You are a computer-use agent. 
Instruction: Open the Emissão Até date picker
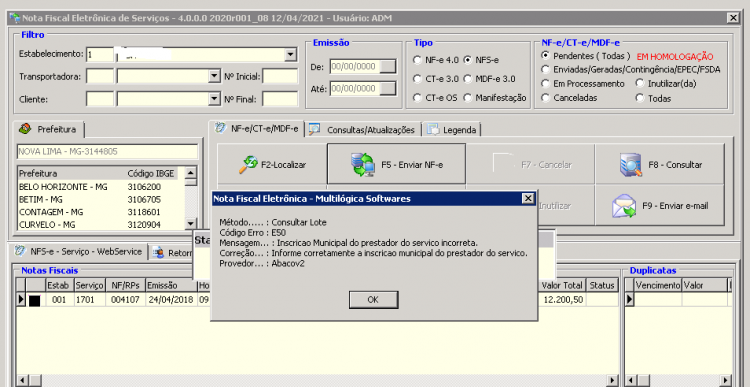[x=387, y=88]
